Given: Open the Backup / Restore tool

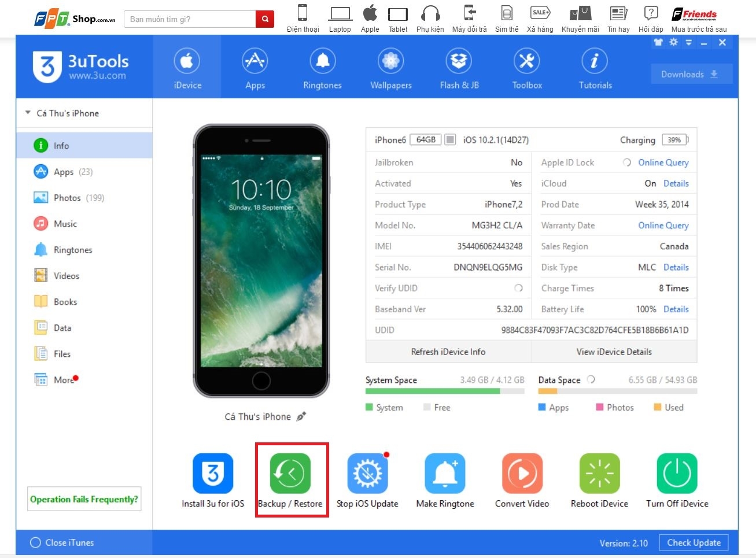Looking at the screenshot, I should point(291,472).
